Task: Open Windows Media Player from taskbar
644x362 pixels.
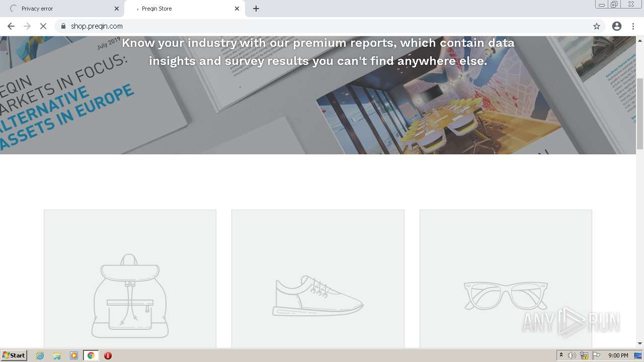Action: (74, 355)
